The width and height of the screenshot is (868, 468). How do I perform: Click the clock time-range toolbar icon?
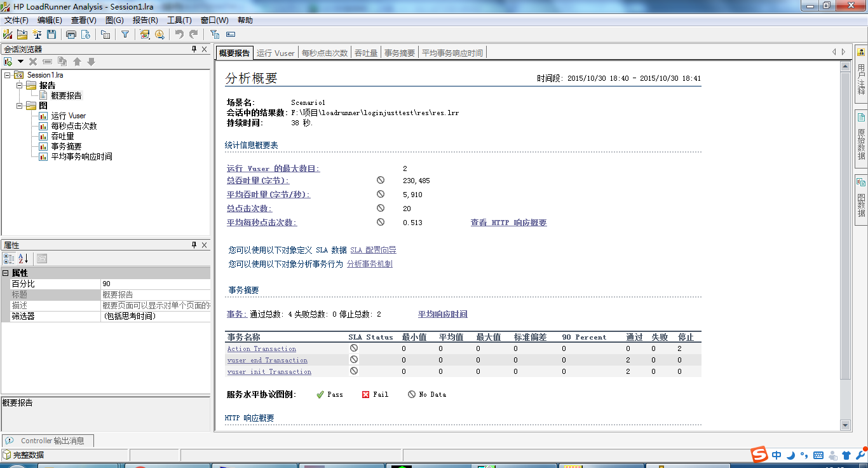159,34
